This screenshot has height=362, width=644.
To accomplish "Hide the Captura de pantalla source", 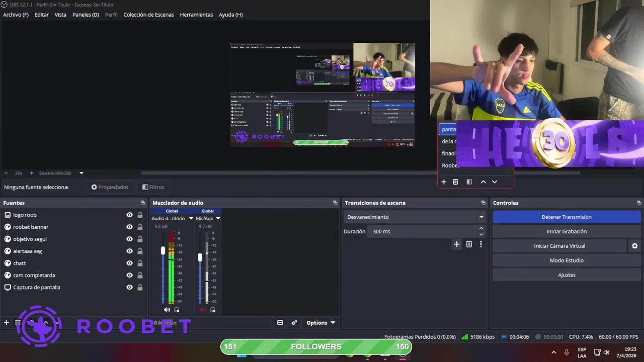I will point(129,287).
